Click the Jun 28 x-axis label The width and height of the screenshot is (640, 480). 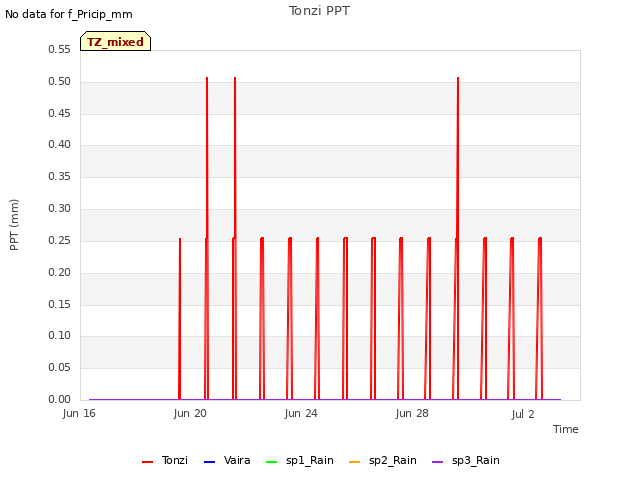pos(412,413)
